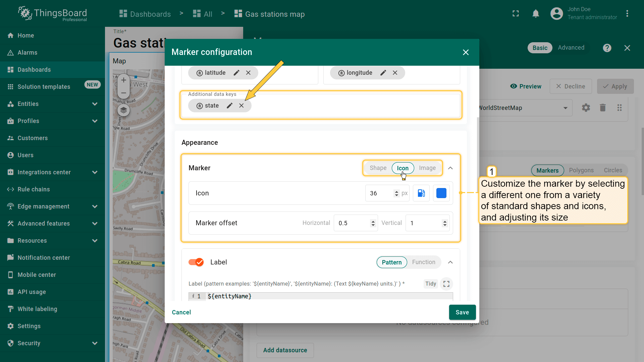
Task: Remove the latitude key chip
Action: [248, 73]
